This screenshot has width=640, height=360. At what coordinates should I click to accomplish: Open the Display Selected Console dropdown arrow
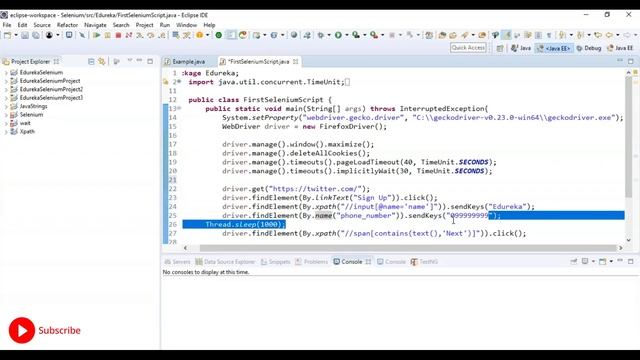[593, 261]
